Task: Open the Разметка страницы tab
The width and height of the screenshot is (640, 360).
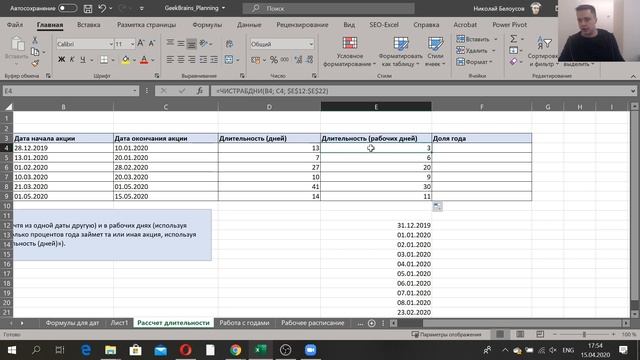Action: (147, 25)
